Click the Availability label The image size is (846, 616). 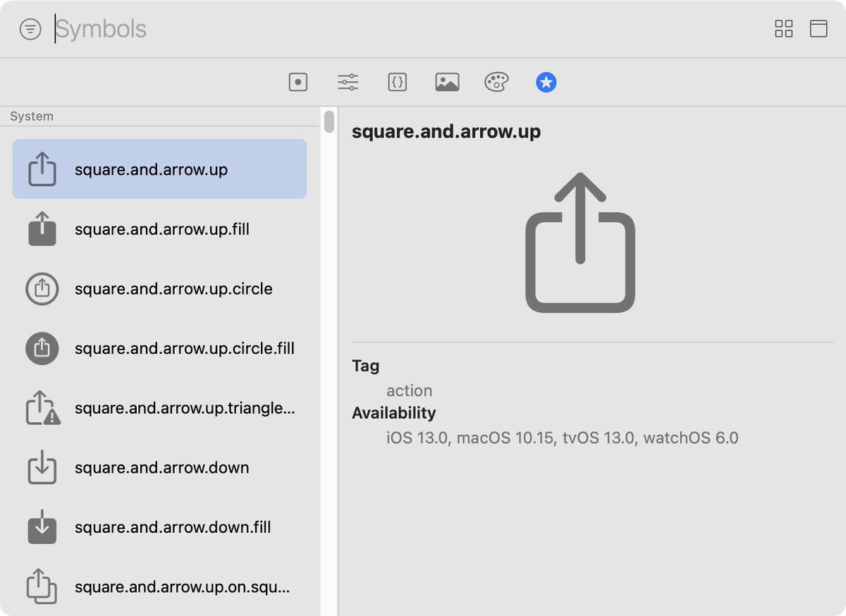pos(394,413)
